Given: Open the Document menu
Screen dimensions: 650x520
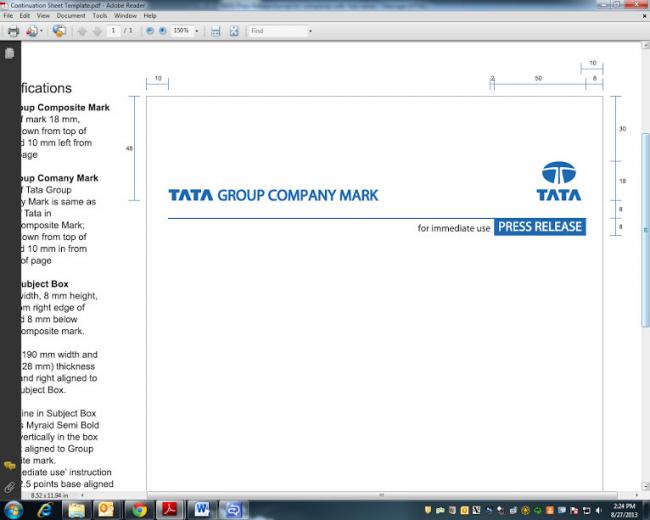Looking at the screenshot, I should [x=71, y=16].
